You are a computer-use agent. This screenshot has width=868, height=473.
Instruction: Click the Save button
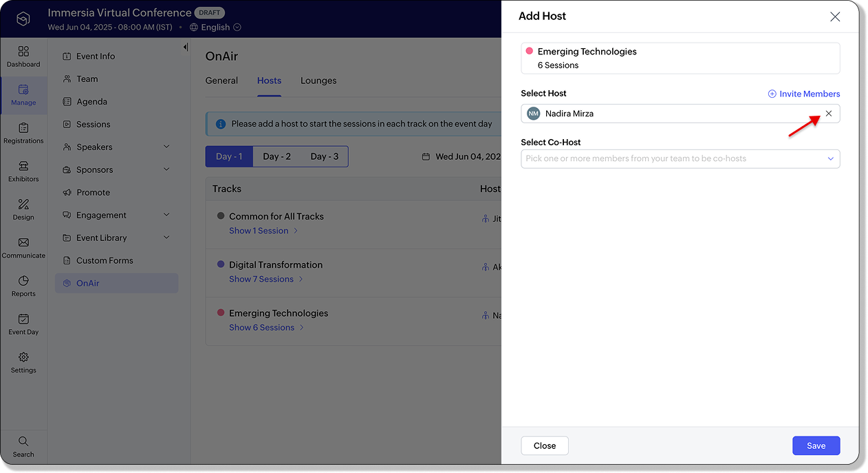coord(816,445)
